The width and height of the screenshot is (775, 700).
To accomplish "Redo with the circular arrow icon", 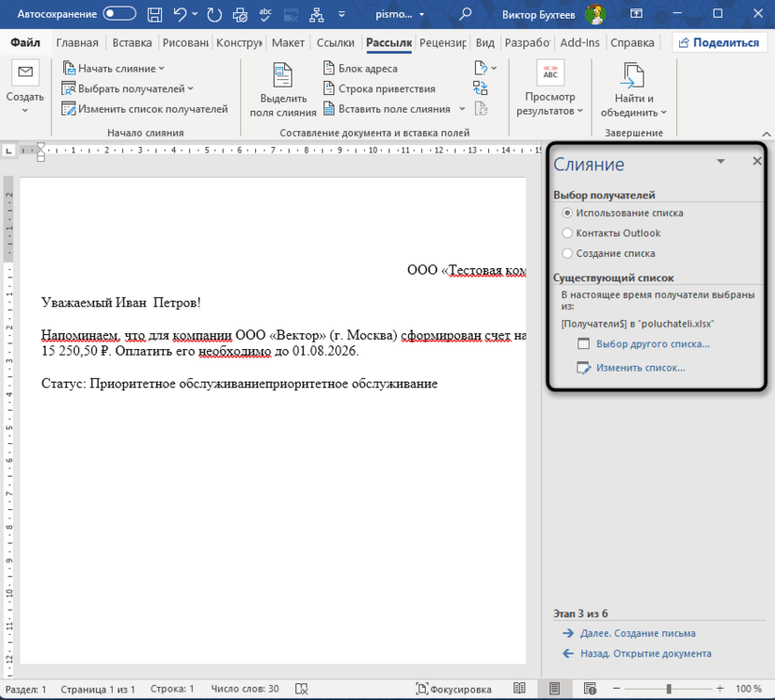I will pyautogui.click(x=214, y=15).
